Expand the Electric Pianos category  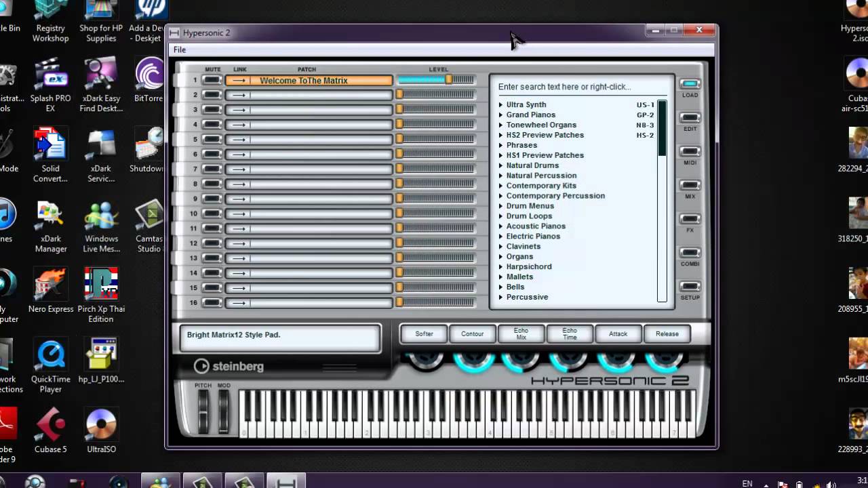pyautogui.click(x=501, y=237)
